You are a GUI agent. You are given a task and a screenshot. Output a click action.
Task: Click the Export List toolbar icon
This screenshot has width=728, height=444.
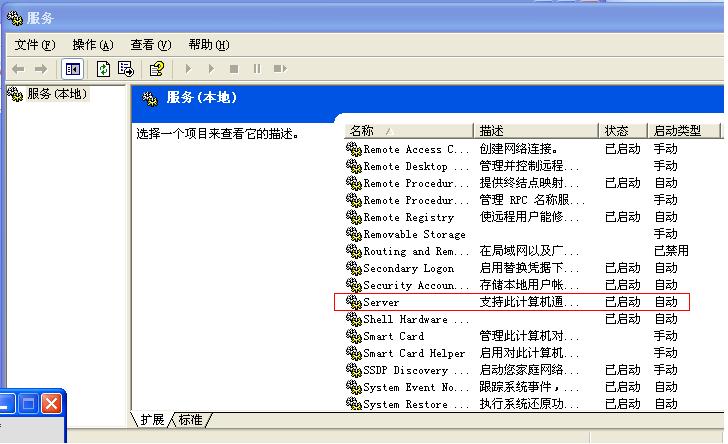point(126,69)
